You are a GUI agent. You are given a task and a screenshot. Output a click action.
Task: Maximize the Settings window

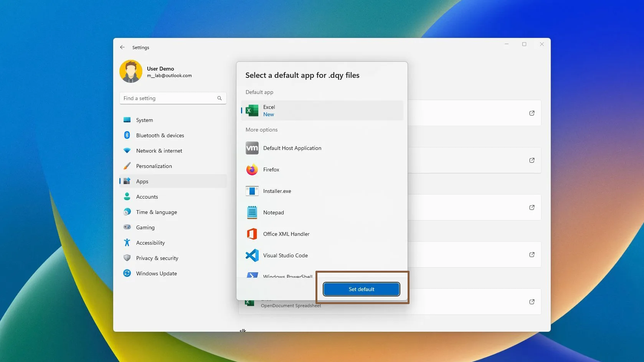524,44
